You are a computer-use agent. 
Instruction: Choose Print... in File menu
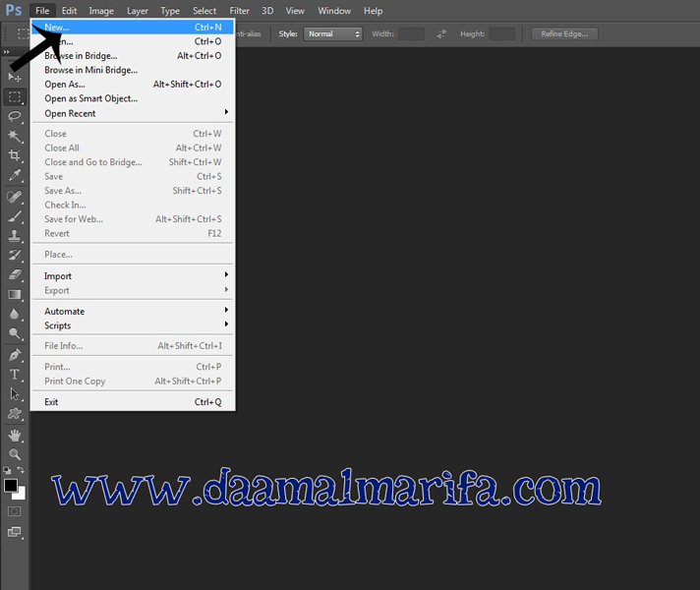pos(133,367)
